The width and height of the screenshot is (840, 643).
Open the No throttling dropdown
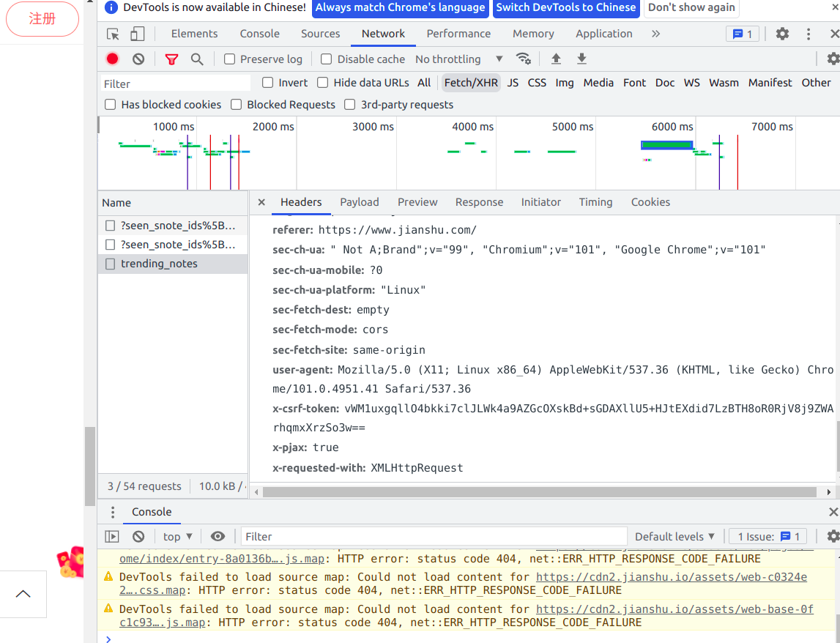pyautogui.click(x=459, y=59)
